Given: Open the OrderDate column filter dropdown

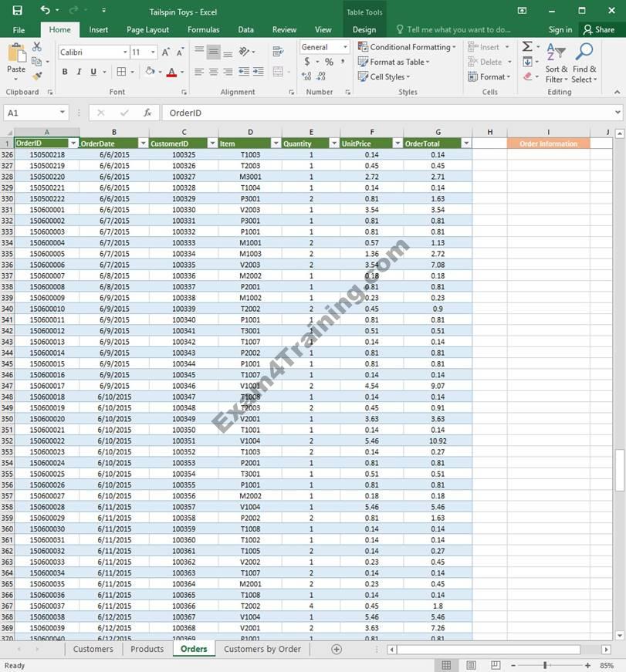Looking at the screenshot, I should [x=143, y=144].
